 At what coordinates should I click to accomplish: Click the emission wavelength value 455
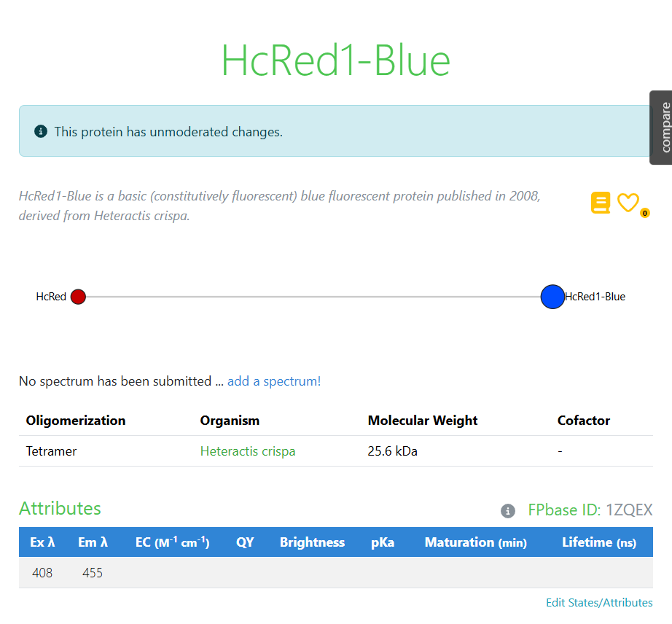point(93,573)
